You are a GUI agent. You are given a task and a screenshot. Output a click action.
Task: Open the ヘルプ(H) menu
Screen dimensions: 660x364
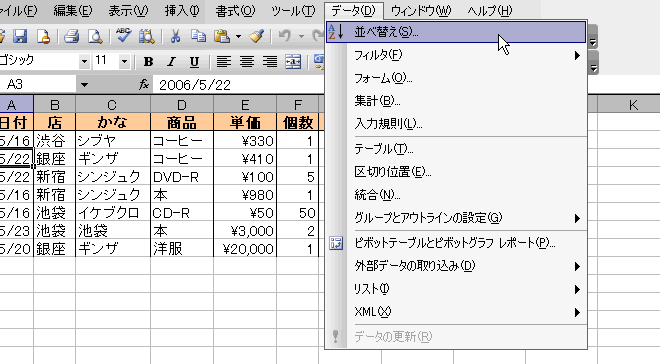click(490, 11)
